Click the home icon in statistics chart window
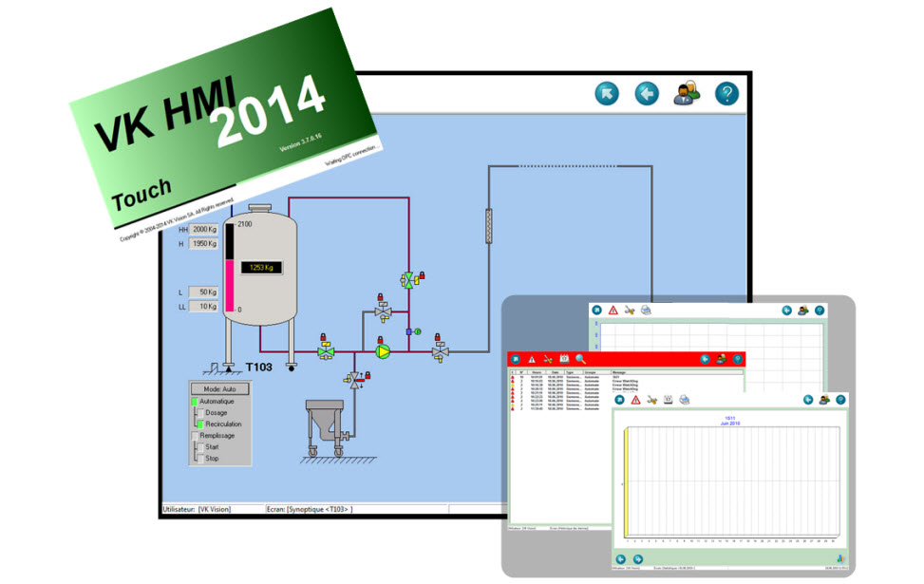The height and width of the screenshot is (584, 924). click(x=619, y=400)
